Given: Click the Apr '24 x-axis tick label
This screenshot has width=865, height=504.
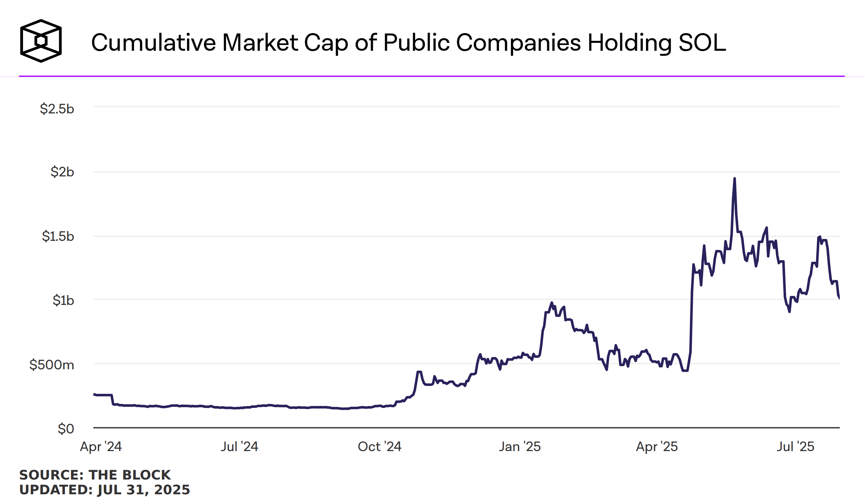Looking at the screenshot, I should (x=101, y=447).
